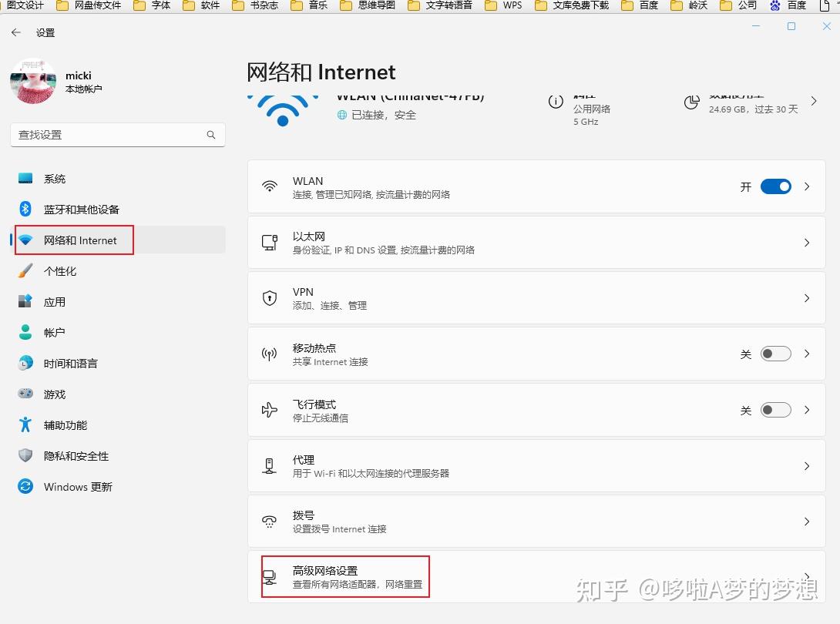Click the gamepad icon for 游戏

point(25,394)
